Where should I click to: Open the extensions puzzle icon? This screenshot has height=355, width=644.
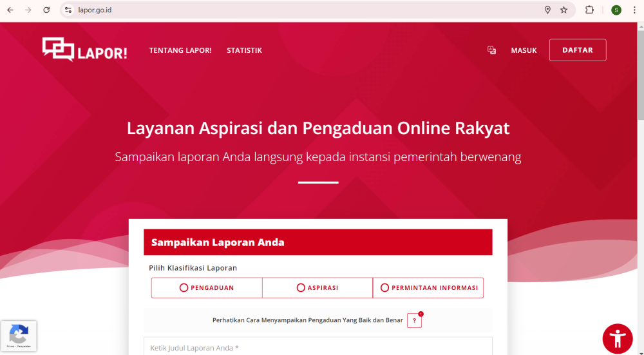pos(589,10)
